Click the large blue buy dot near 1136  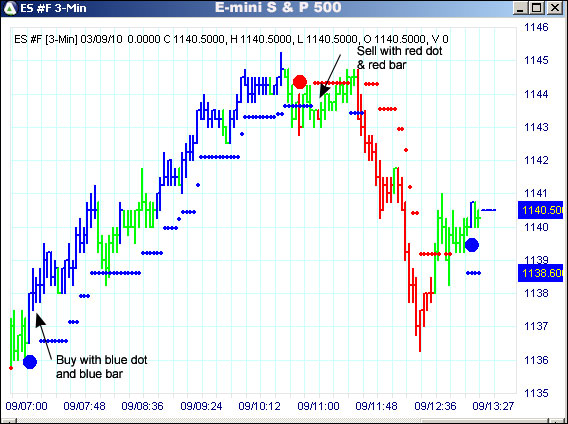tap(30, 361)
